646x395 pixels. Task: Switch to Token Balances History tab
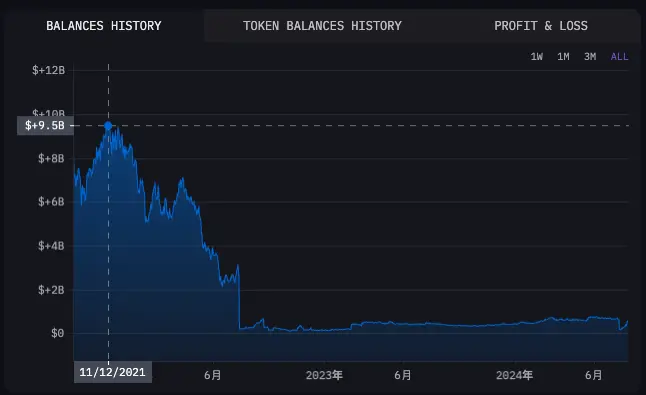[x=322, y=26]
